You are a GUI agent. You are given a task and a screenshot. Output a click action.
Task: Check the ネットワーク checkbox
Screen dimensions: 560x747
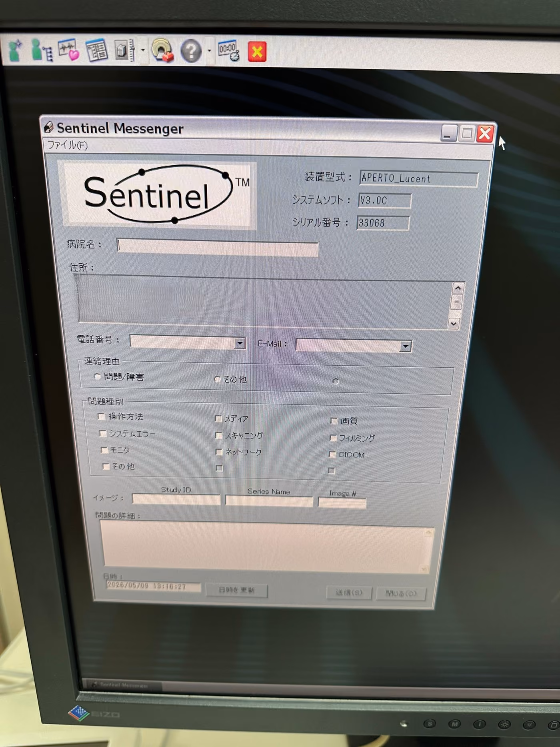(219, 452)
